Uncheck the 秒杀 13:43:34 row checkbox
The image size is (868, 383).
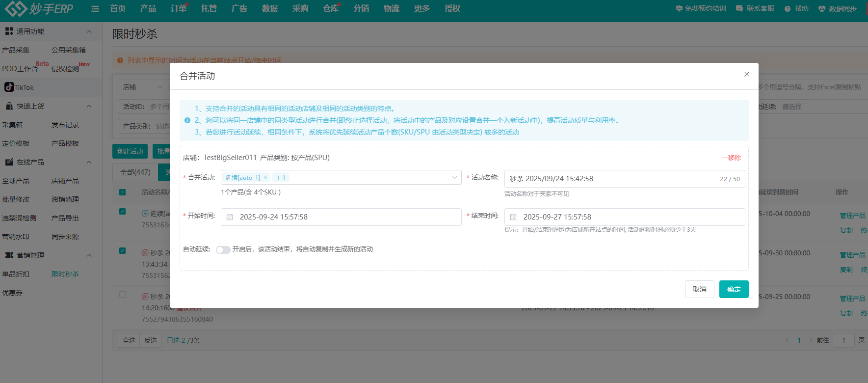(x=123, y=251)
